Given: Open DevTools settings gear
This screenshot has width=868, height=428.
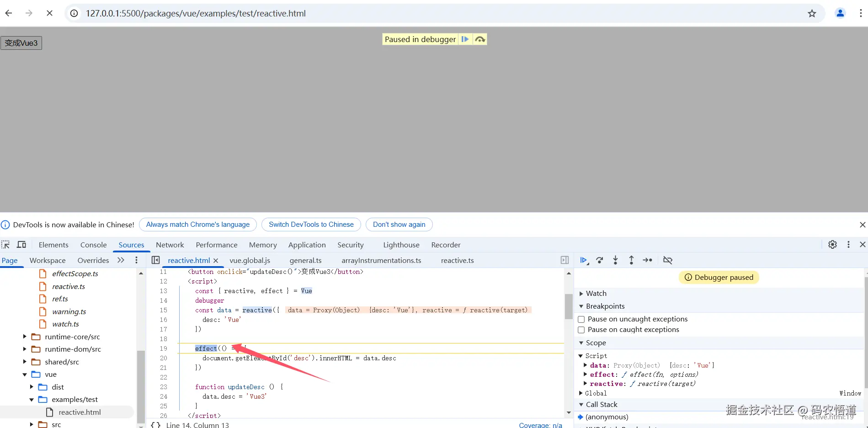Looking at the screenshot, I should pos(833,245).
